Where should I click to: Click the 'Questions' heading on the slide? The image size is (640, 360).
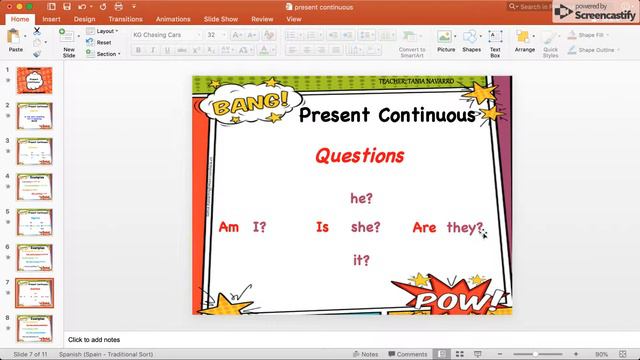[x=360, y=156]
